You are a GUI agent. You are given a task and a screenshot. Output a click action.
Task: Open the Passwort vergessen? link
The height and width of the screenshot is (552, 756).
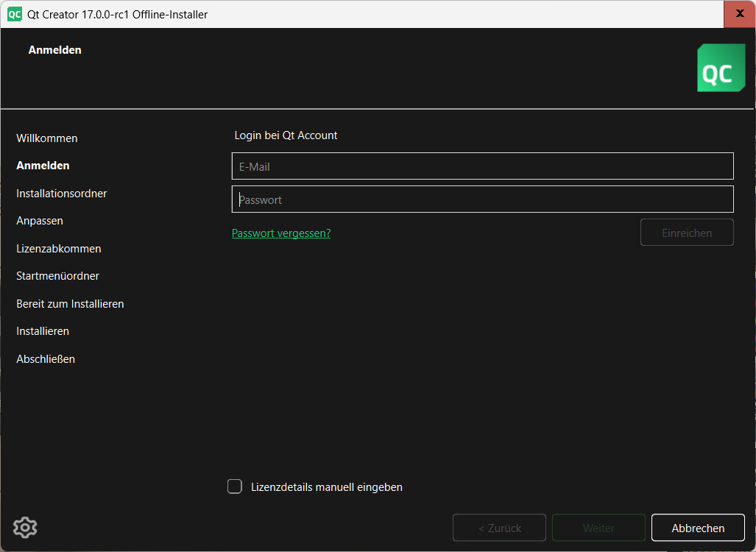coord(281,233)
